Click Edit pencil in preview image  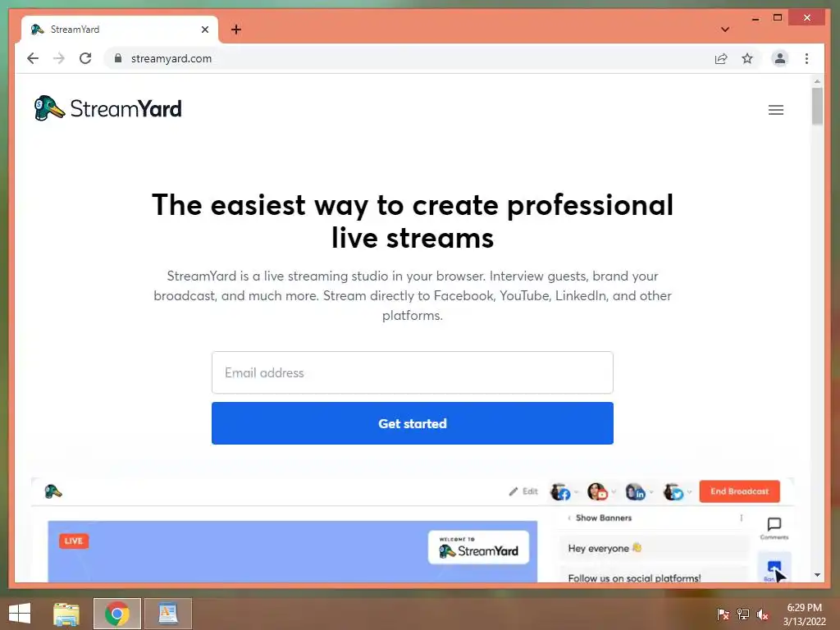523,491
